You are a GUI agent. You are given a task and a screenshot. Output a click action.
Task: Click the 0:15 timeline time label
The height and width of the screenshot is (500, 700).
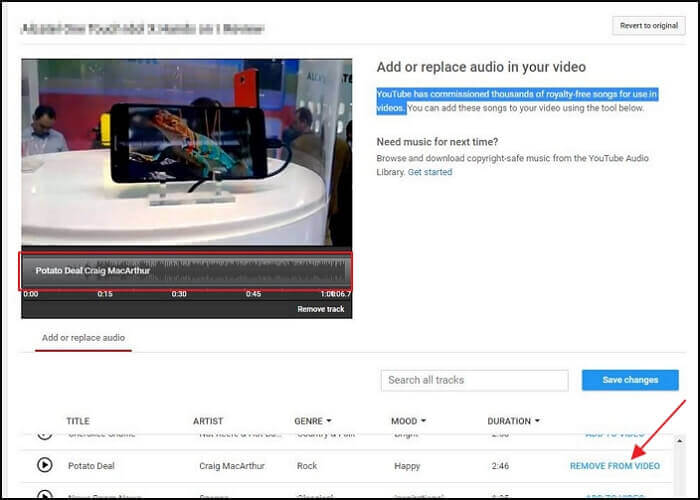105,294
